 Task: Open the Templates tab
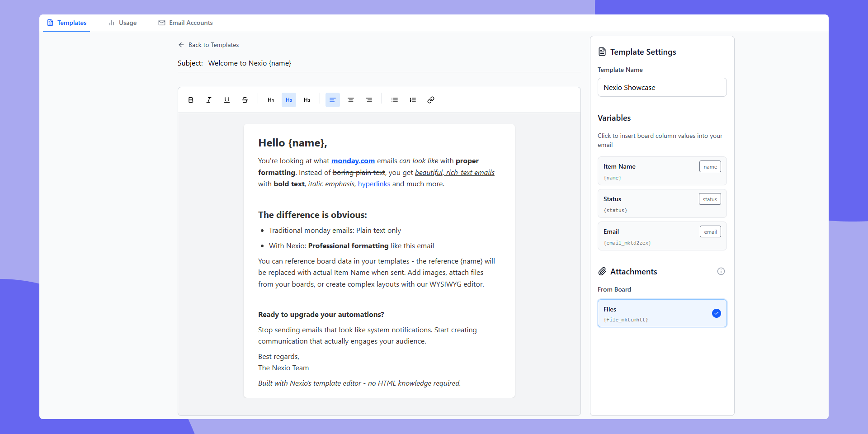66,23
